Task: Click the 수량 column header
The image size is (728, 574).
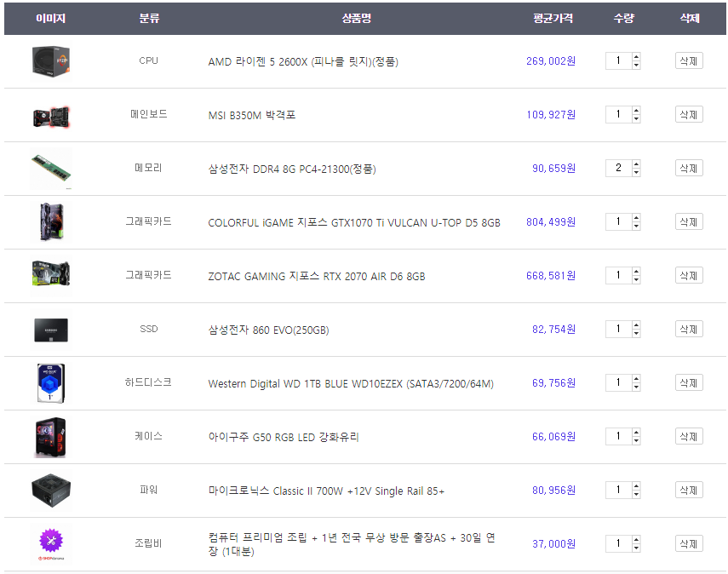Action: [623, 18]
